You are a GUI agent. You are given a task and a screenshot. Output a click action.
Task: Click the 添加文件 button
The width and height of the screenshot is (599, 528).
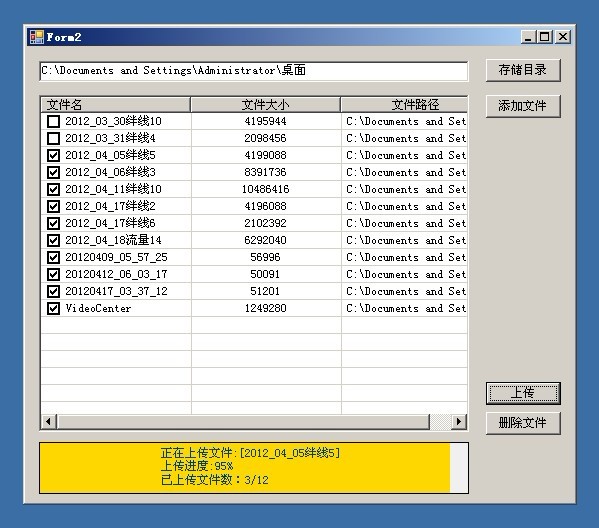click(x=523, y=106)
